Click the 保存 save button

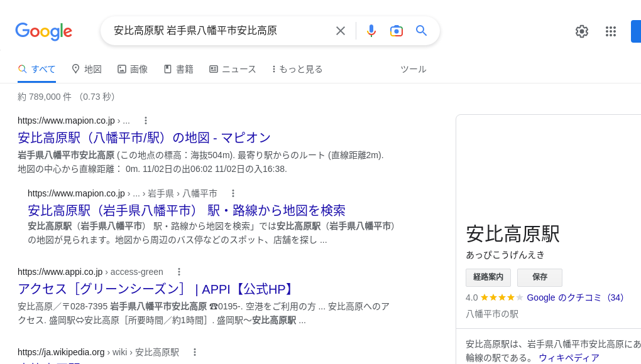tap(539, 277)
